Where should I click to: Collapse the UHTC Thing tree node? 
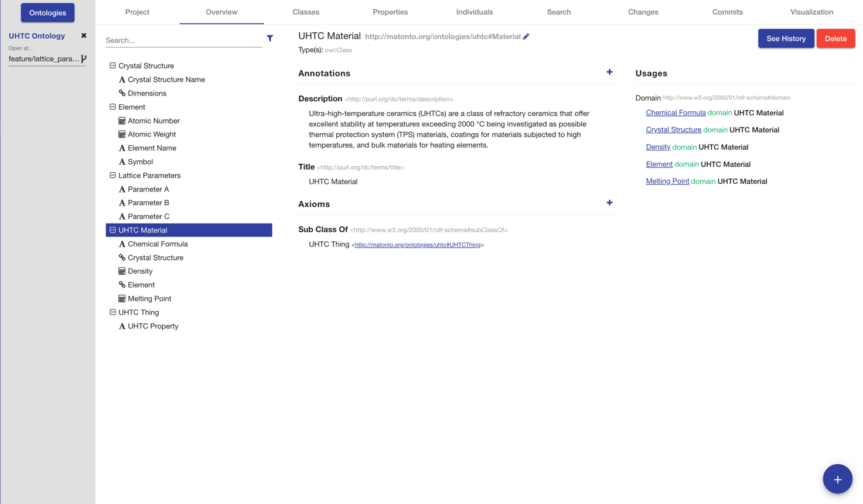[x=112, y=312]
